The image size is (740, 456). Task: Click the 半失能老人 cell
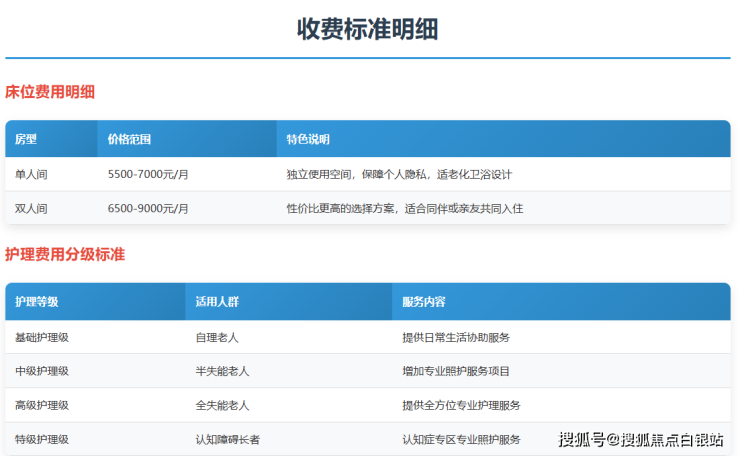pyautogui.click(x=222, y=371)
